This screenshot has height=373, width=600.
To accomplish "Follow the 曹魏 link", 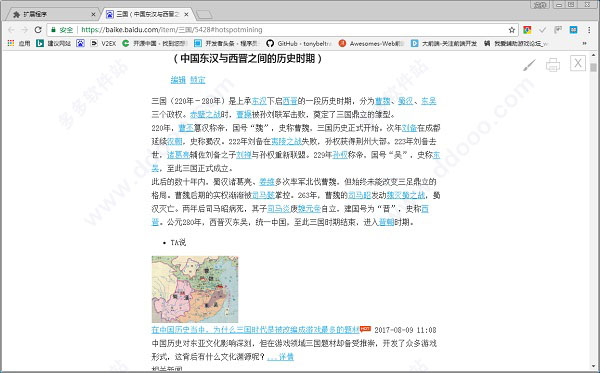I will [383, 101].
